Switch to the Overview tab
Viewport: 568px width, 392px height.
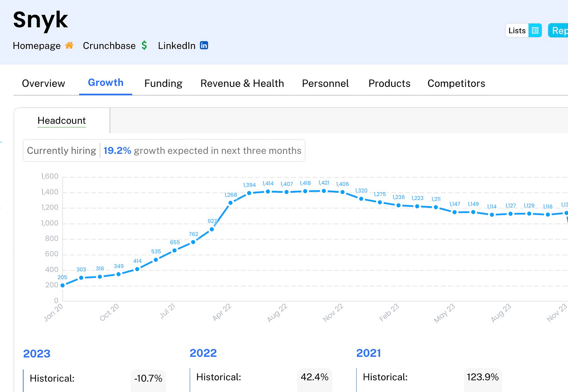coord(43,83)
